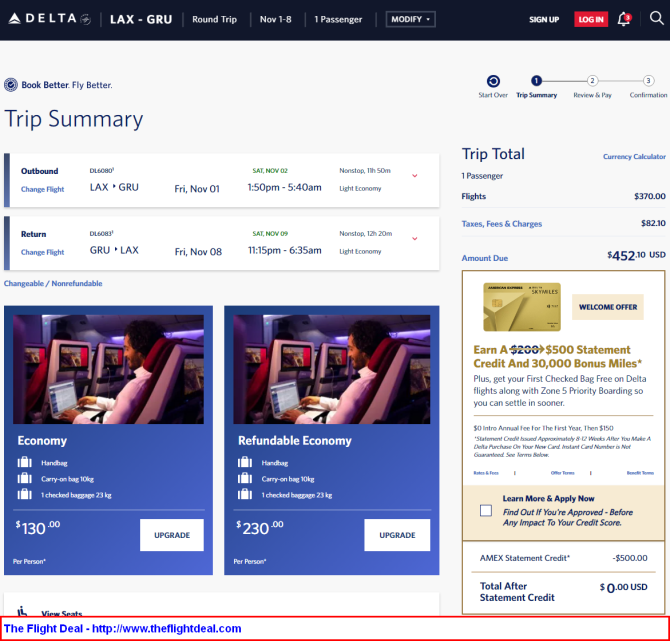Go to step 3 Confirmation

pyautogui.click(x=648, y=80)
